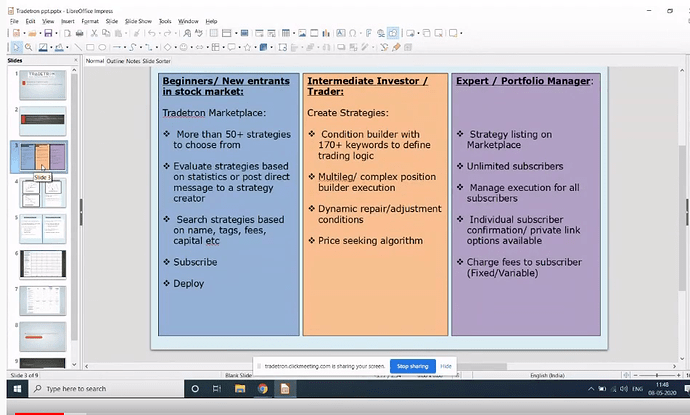The width and height of the screenshot is (690, 415).
Task: Click the Rotate tool icon
Action: (x=282, y=47)
